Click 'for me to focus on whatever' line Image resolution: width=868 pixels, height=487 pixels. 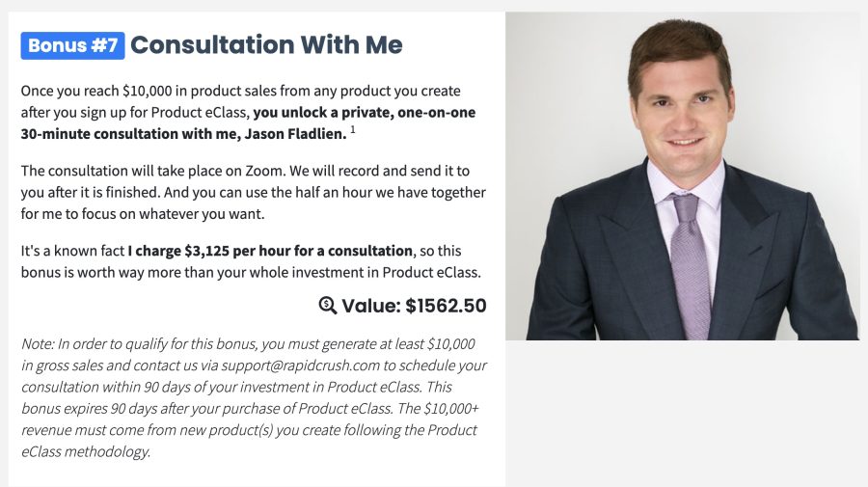143,214
